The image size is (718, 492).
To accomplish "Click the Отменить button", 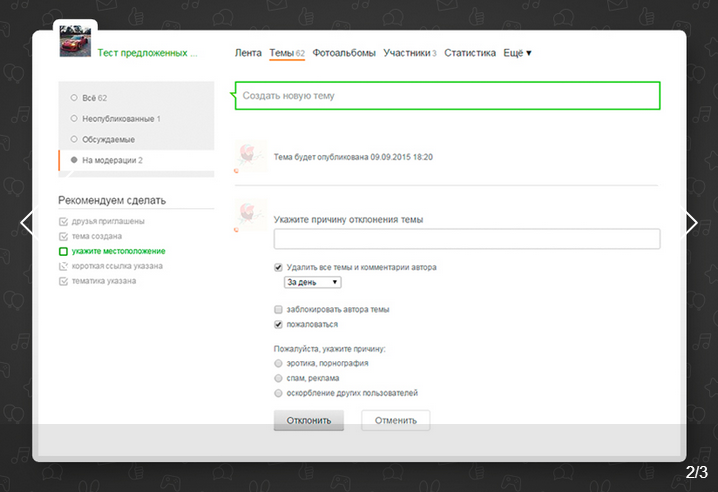I will pos(396,421).
